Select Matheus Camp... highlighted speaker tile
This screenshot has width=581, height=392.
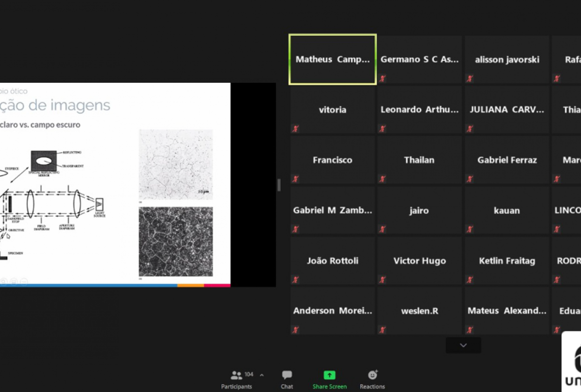[333, 60]
